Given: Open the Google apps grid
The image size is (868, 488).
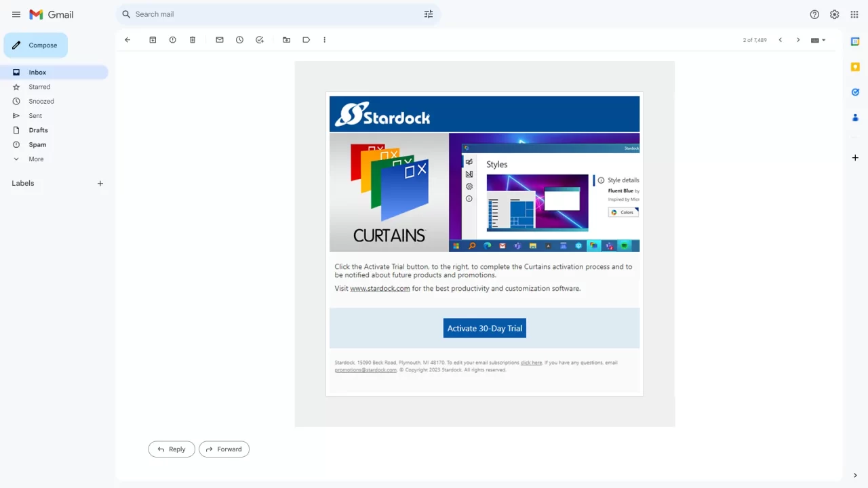Looking at the screenshot, I should 854,14.
